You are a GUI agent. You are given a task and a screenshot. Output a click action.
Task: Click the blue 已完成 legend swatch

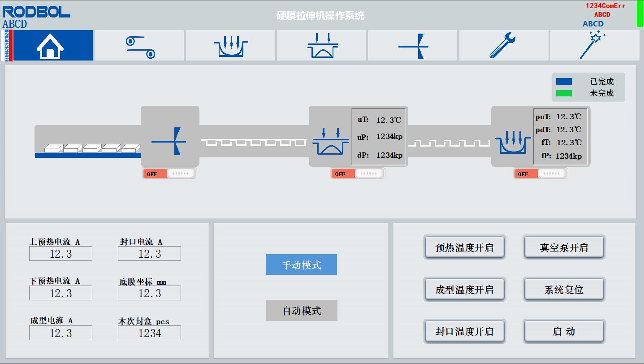(x=564, y=82)
